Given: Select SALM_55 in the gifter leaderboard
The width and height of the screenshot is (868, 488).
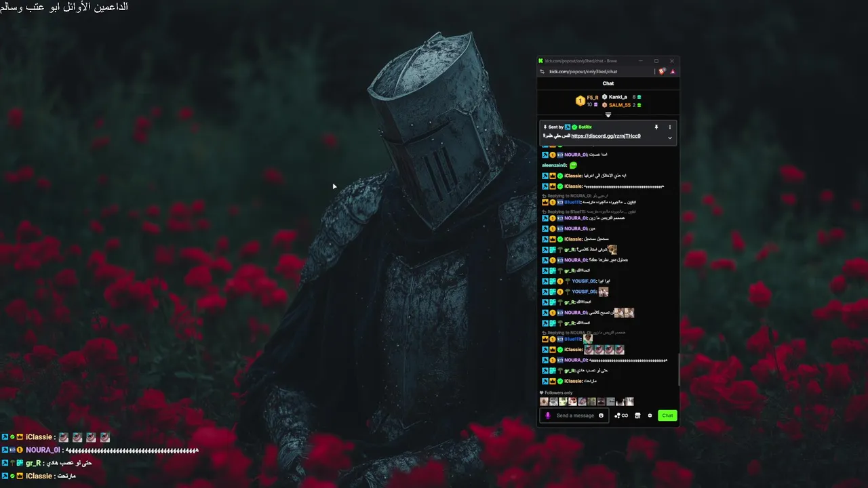Looking at the screenshot, I should 619,105.
